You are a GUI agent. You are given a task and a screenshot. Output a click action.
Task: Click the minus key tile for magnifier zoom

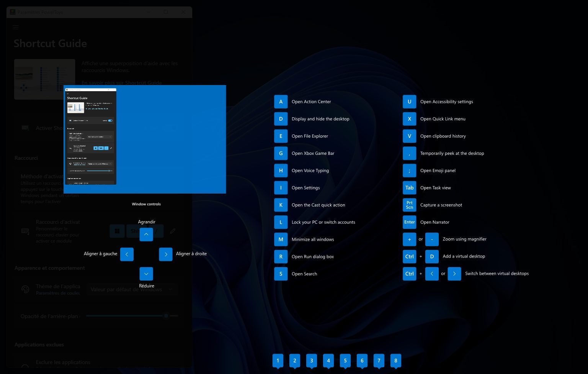pos(432,239)
